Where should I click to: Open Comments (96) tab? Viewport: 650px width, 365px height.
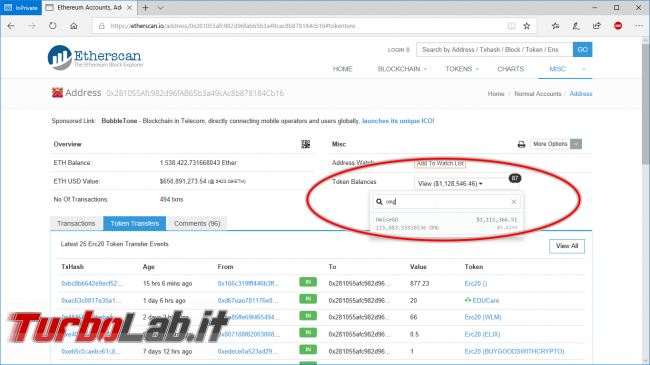coord(197,223)
